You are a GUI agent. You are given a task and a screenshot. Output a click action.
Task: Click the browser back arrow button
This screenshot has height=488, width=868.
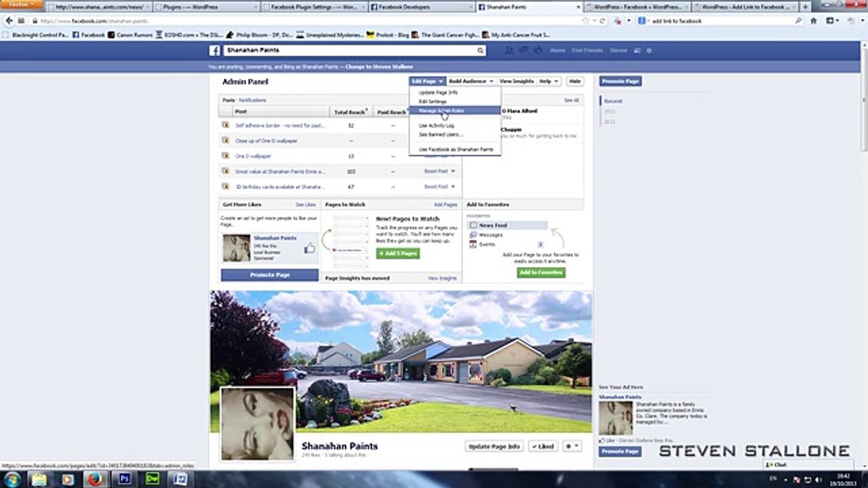coord(9,21)
